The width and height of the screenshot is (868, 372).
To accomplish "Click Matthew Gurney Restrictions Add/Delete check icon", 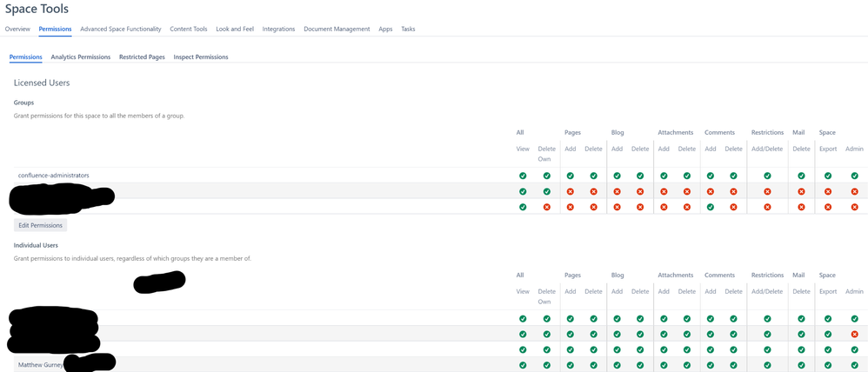I will click(767, 365).
